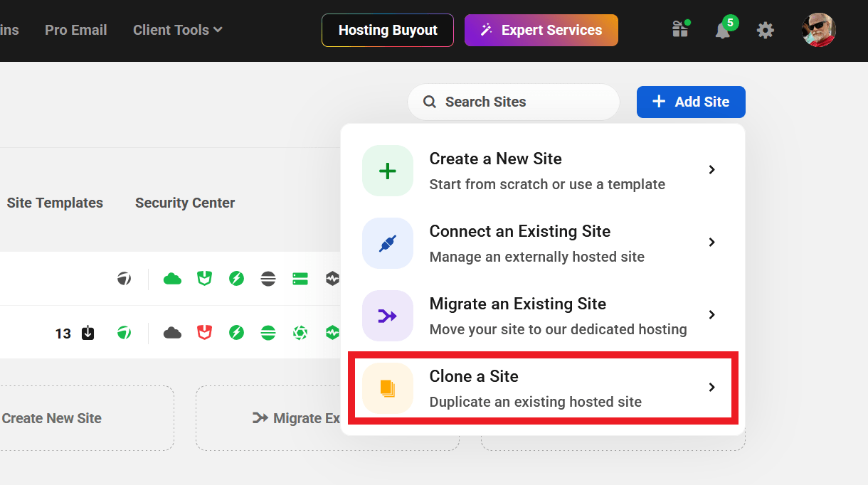Click the green server stack icon
Viewport: 868px width, 485px height.
300,279
